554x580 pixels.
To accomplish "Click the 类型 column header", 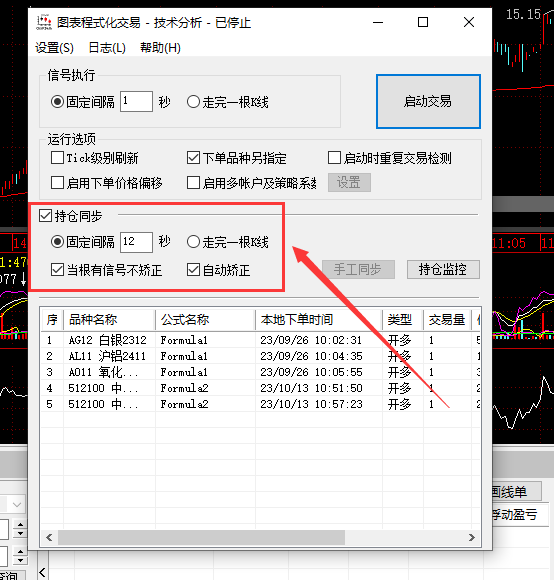I will 402,319.
